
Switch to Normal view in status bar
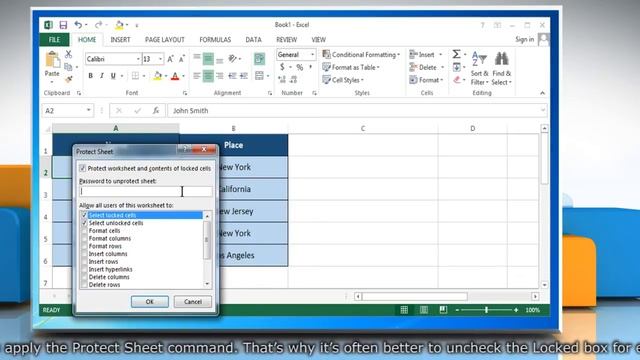point(404,310)
